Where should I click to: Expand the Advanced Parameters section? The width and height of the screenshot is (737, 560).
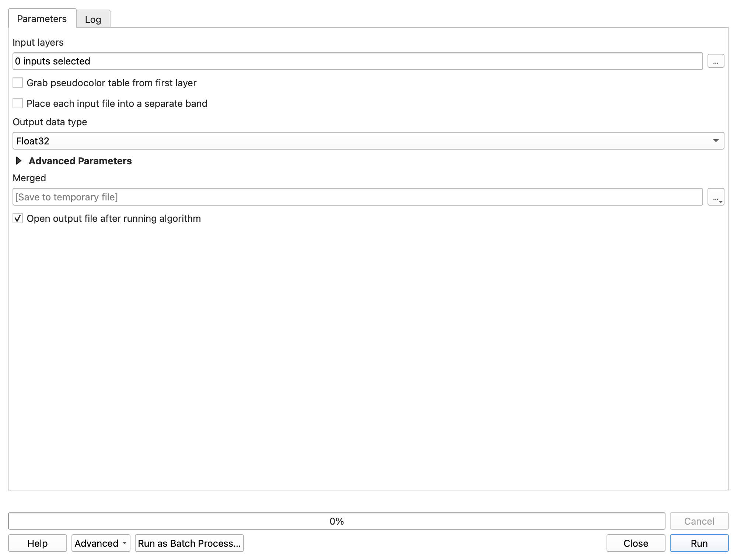pyautogui.click(x=18, y=161)
